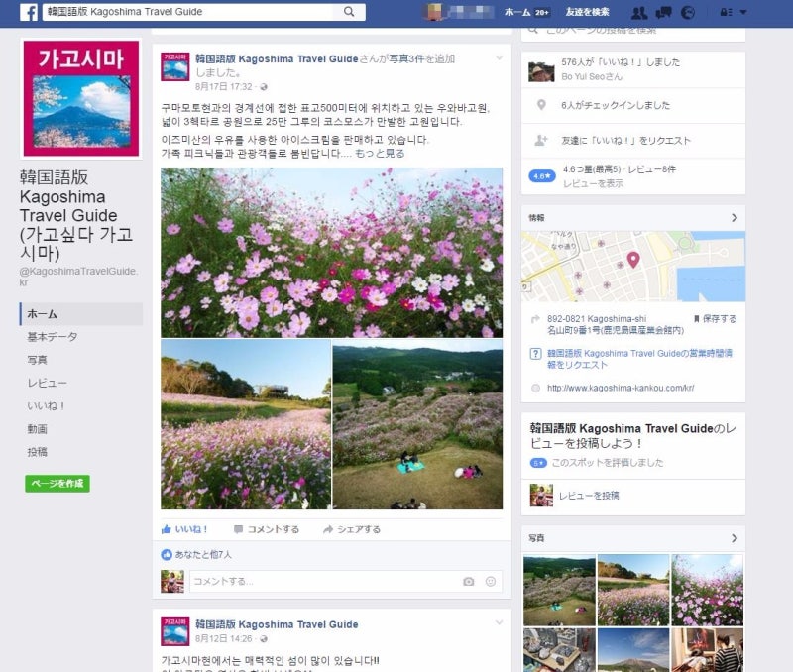Open account dropdown arrow in top bar

(x=743, y=12)
